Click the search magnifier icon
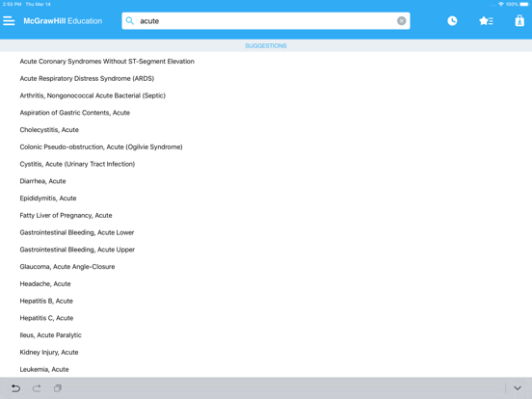Screen dimensions: 532x399 (x=129, y=21)
